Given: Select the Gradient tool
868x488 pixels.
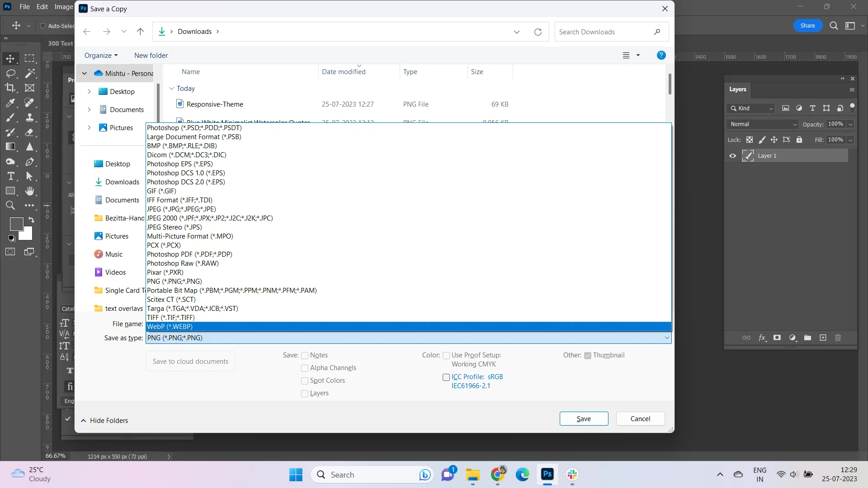Looking at the screenshot, I should [10, 146].
